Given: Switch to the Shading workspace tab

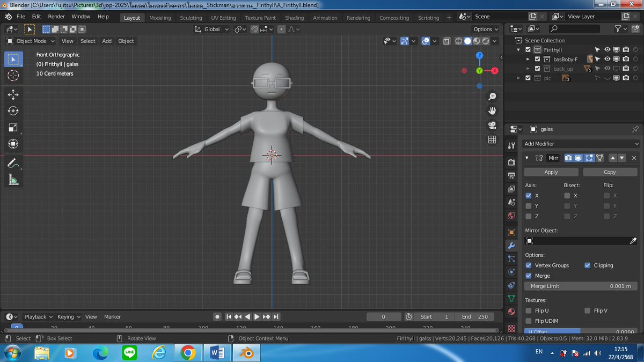Looking at the screenshot, I should [x=294, y=17].
